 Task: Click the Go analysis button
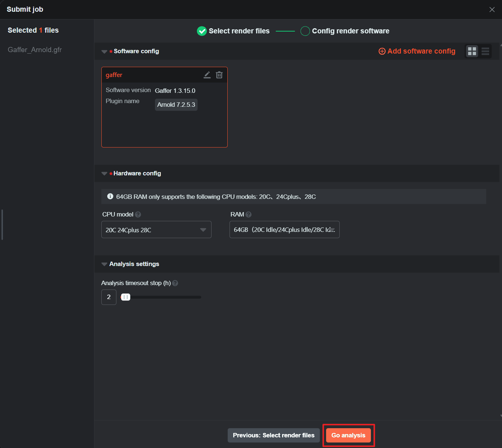tap(348, 435)
